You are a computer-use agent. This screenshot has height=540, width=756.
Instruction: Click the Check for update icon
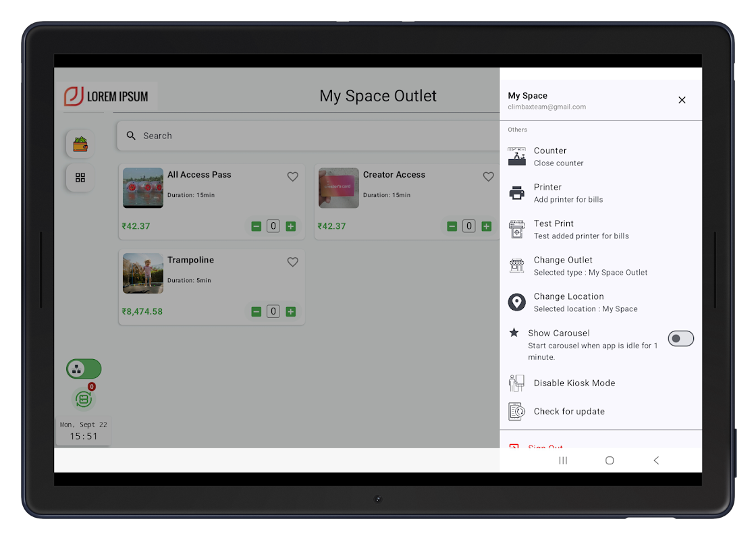[x=517, y=411]
